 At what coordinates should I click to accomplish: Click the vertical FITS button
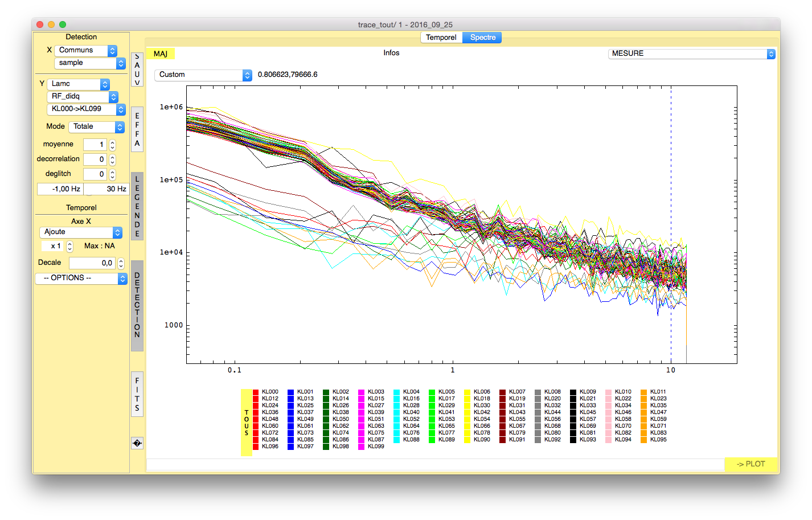[x=137, y=394]
